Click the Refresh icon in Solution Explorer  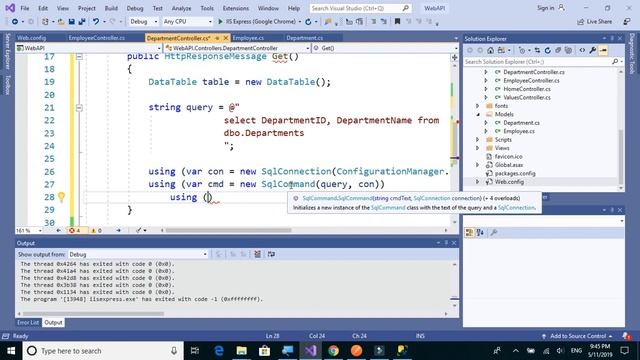(547, 50)
